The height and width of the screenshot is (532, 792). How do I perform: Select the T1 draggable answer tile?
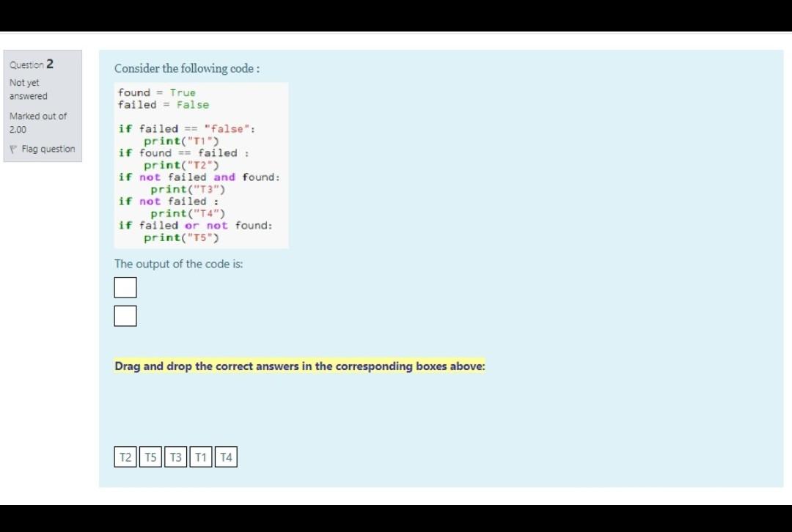200,457
